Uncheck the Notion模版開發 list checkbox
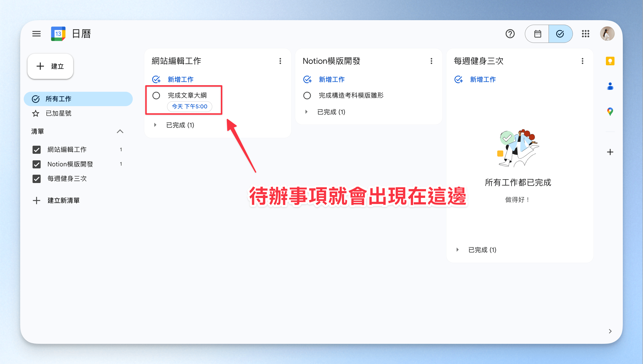The width and height of the screenshot is (643, 364). coord(37,164)
